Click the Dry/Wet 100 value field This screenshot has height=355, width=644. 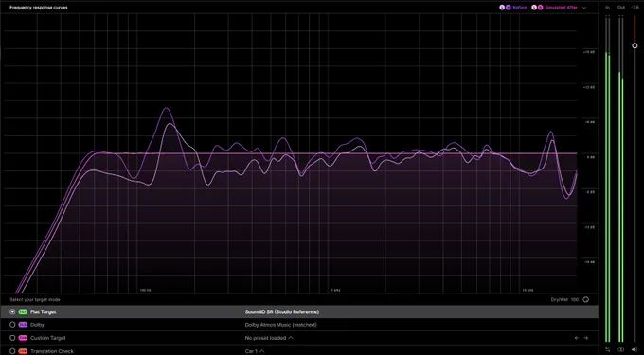pos(575,299)
